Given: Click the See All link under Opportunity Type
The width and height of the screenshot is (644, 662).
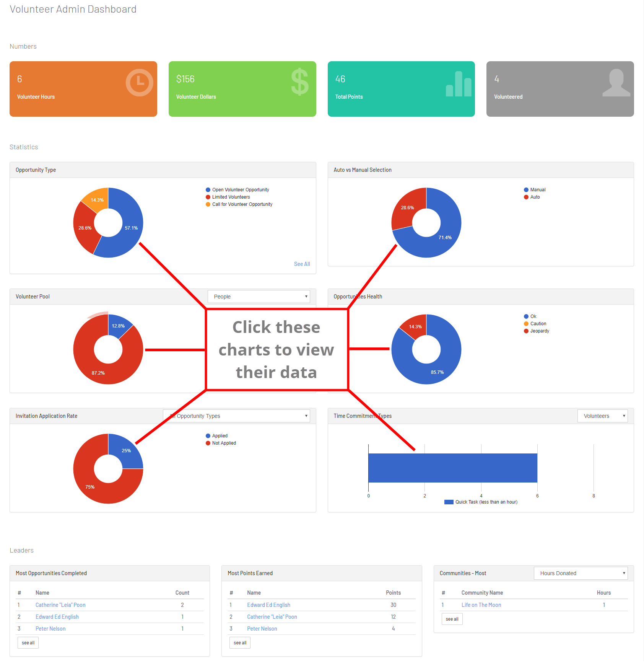Looking at the screenshot, I should tap(302, 264).
